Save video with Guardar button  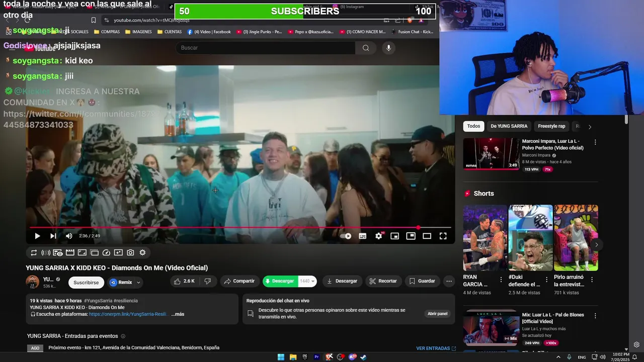tap(422, 281)
